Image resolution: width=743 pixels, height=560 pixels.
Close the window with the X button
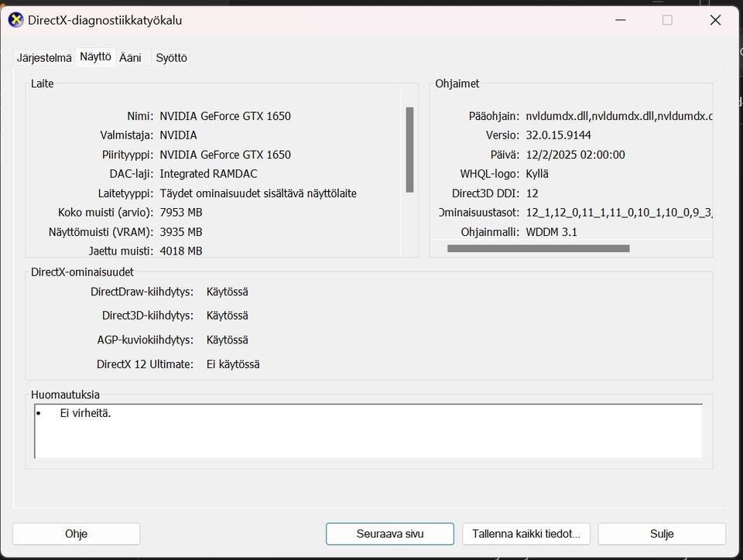point(715,20)
